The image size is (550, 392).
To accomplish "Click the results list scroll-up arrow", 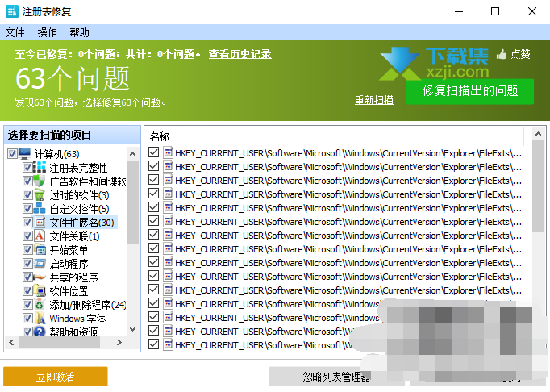I will coord(538,134).
